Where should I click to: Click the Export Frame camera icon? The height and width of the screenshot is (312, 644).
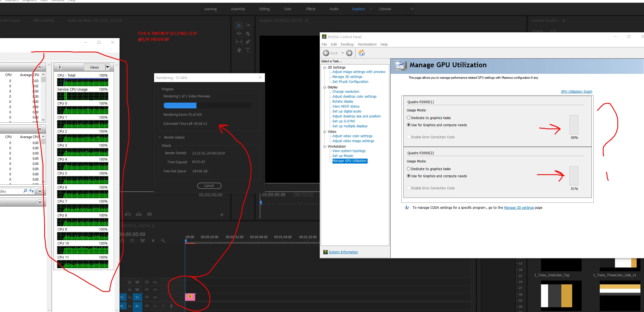(149, 214)
